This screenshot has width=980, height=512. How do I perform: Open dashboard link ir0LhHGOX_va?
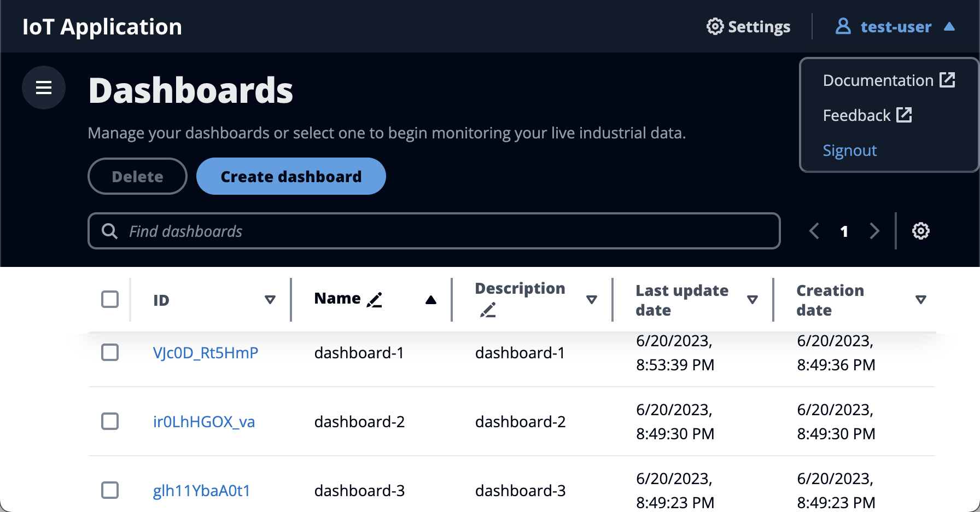click(204, 422)
